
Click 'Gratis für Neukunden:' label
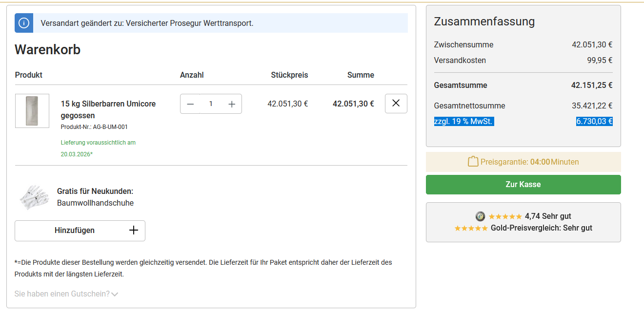point(95,191)
